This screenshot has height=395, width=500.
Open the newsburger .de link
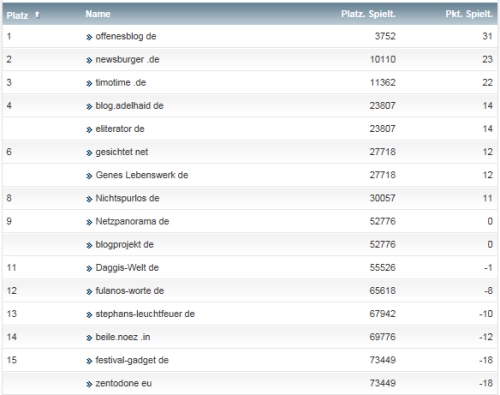(127, 59)
